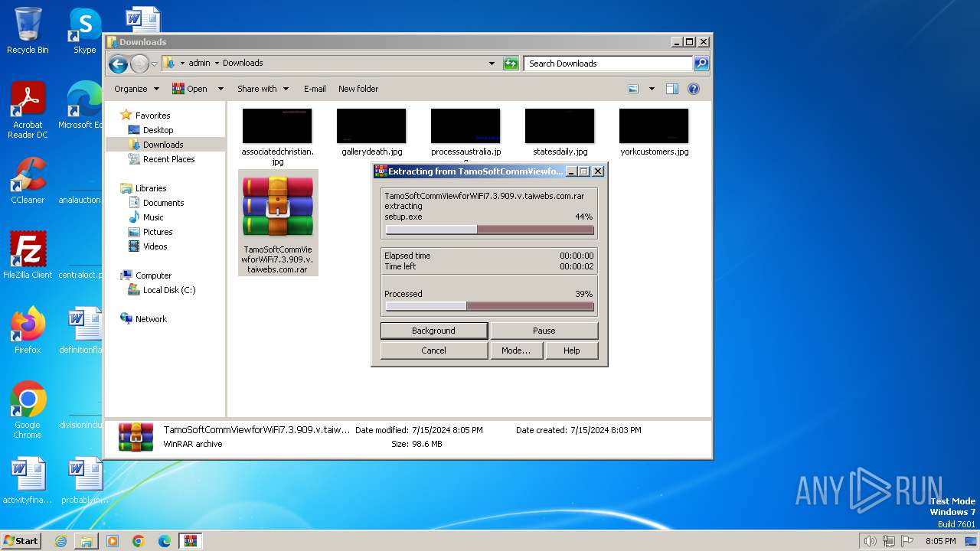Open Explorer help icon
The height and width of the screenshot is (551, 980).
694,89
